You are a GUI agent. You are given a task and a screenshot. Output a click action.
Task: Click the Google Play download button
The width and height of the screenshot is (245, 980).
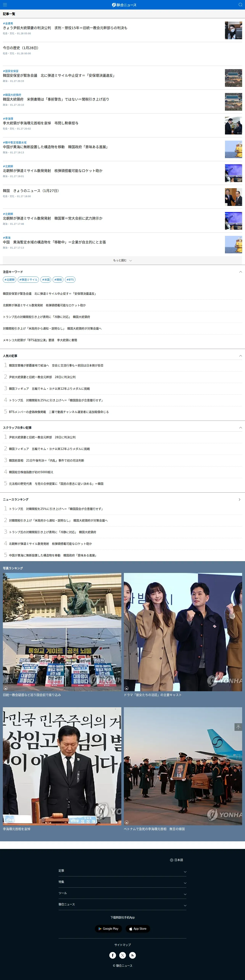tap(108, 929)
